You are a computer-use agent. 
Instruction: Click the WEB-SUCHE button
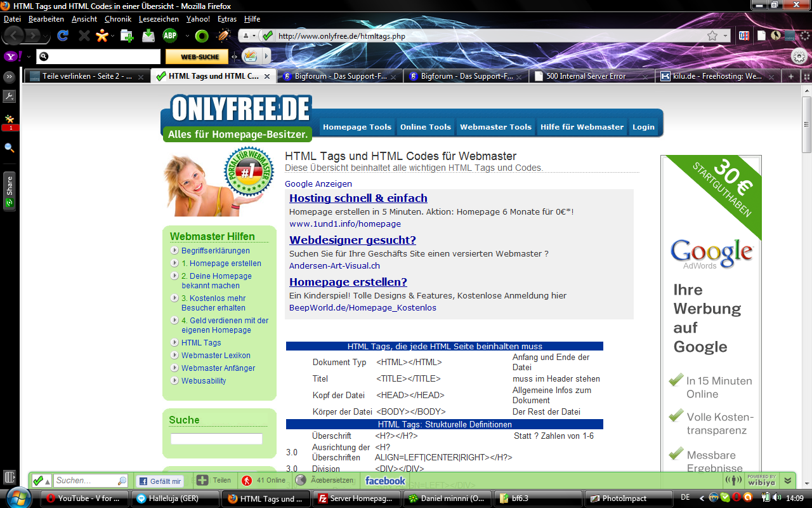[x=197, y=57]
